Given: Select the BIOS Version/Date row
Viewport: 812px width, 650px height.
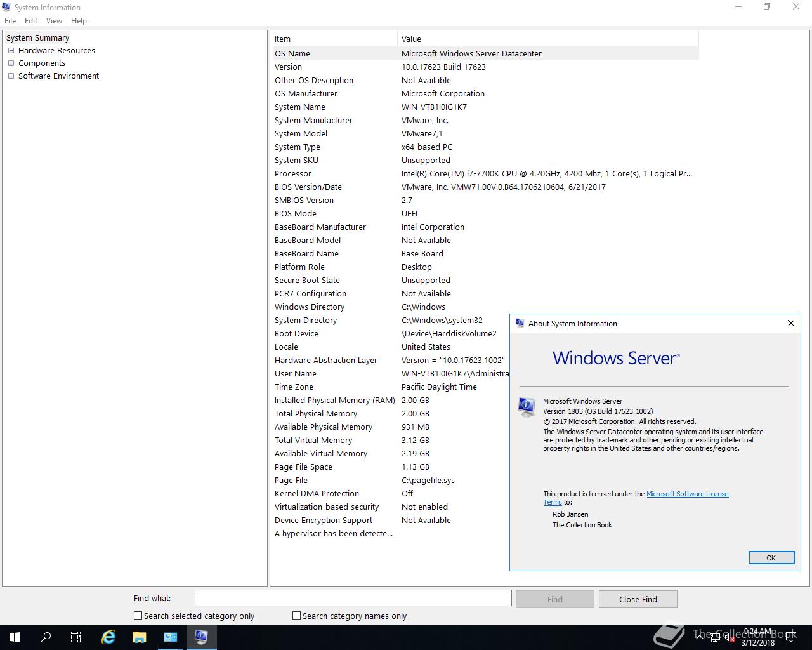Looking at the screenshot, I should click(x=486, y=187).
